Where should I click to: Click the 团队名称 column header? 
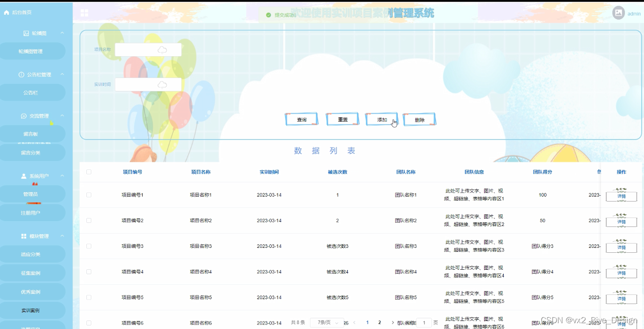point(406,172)
